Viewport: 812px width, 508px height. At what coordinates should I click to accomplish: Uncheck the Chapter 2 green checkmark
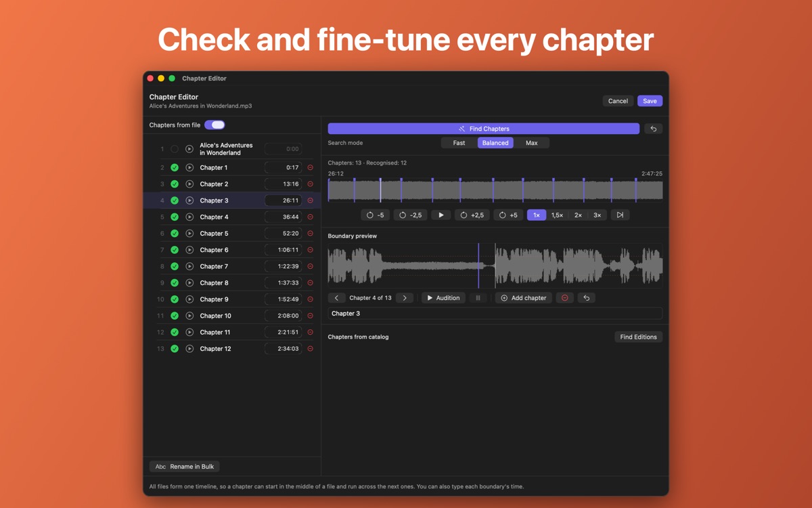pyautogui.click(x=175, y=184)
